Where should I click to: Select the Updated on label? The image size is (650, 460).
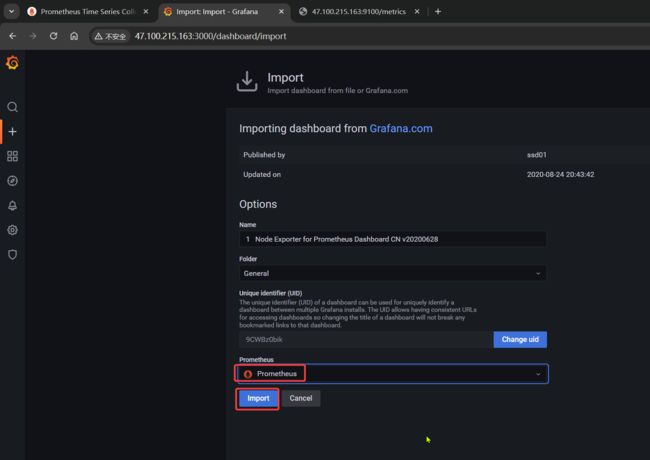click(262, 175)
